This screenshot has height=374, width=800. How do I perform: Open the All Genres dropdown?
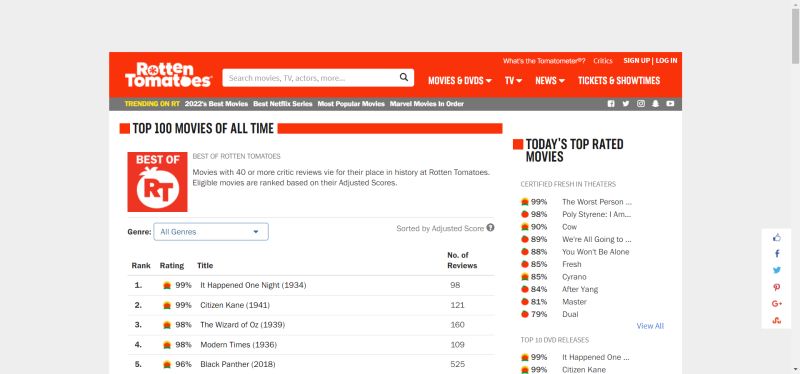211,232
